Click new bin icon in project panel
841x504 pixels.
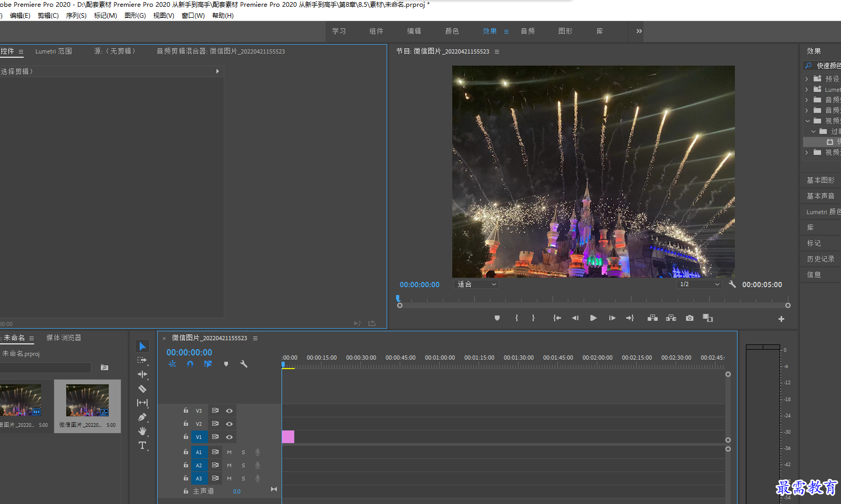(x=105, y=367)
